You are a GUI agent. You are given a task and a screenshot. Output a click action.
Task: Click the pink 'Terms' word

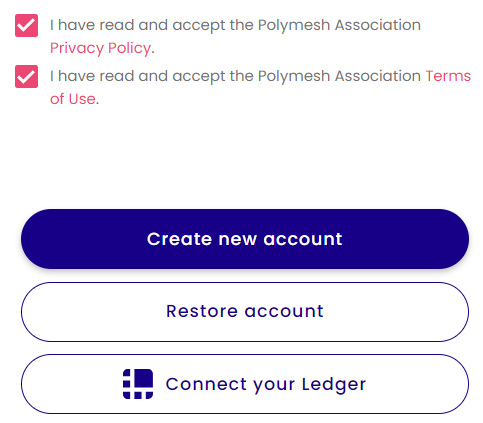[x=448, y=76]
